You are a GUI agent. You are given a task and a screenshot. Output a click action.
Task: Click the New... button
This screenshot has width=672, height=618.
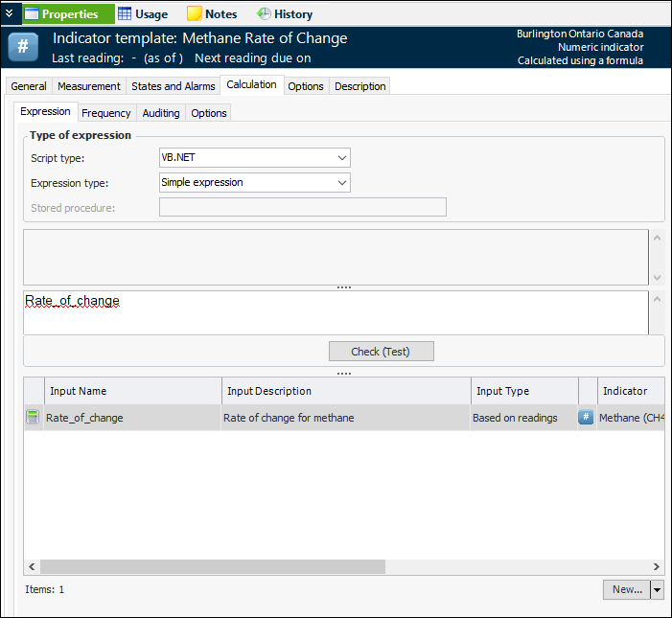627,589
